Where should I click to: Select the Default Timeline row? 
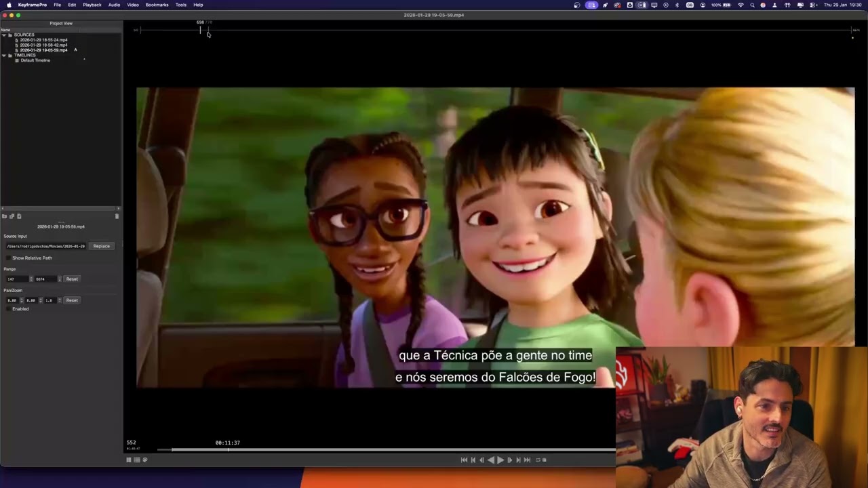point(35,60)
